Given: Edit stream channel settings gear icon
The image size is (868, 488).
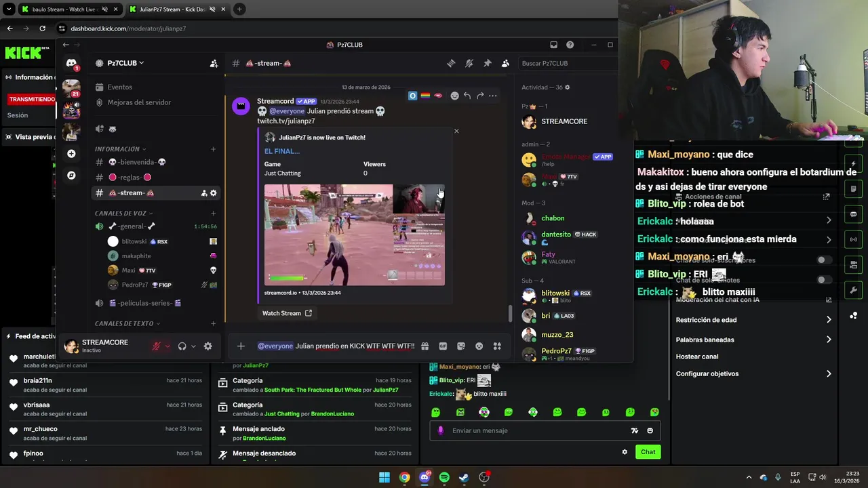Looking at the screenshot, I should (213, 193).
